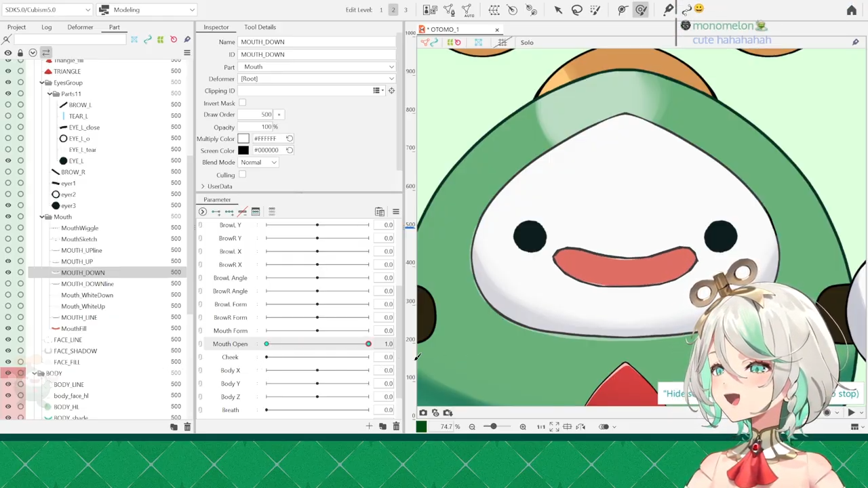Viewport: 868px width, 488px height.
Task: Switch to the Deformer tab
Action: [80, 27]
